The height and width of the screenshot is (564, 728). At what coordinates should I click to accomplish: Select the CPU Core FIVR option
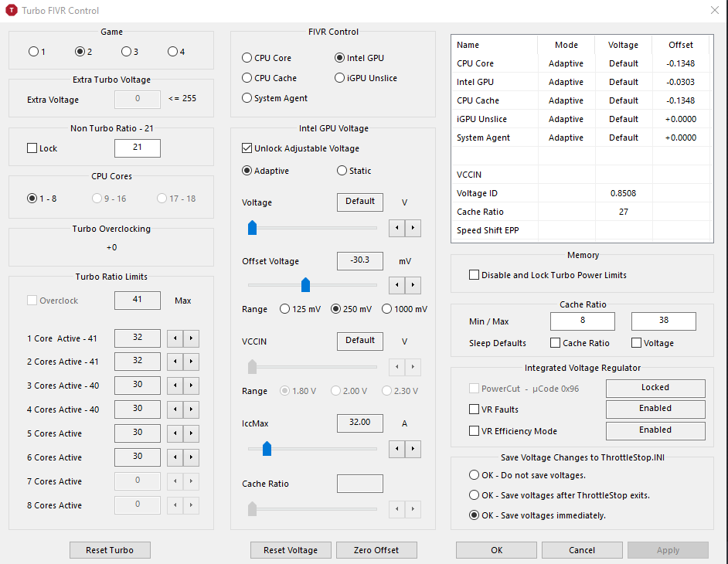point(247,58)
